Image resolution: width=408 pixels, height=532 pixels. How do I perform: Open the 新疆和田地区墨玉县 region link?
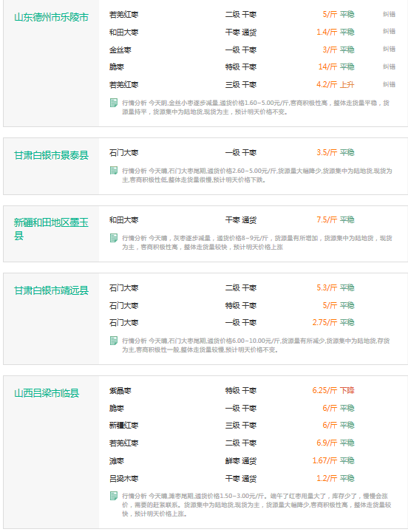[51, 229]
